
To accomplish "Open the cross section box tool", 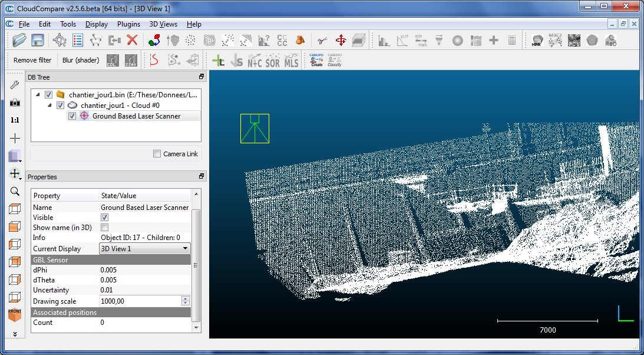I will 359,40.
